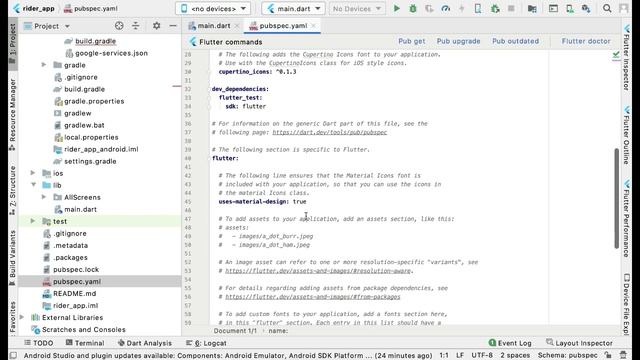Click Pub get
The width and height of the screenshot is (640, 360).
[x=411, y=41]
